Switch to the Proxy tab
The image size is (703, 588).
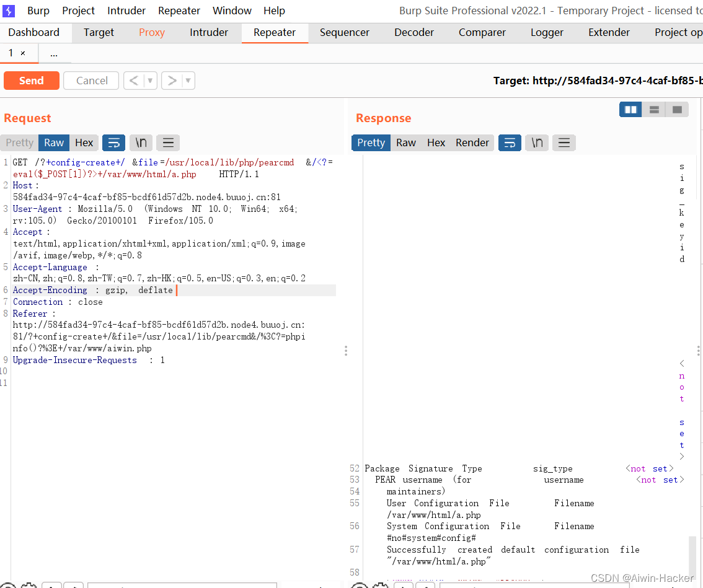point(152,33)
